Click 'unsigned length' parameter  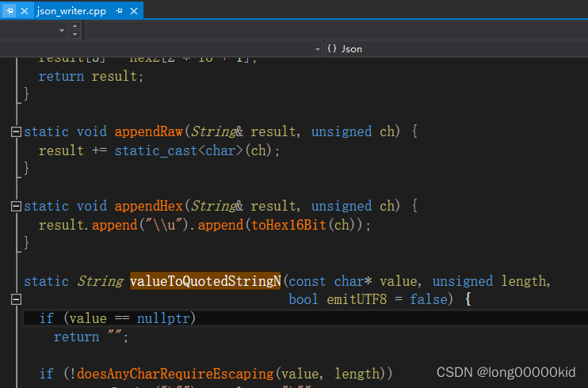tap(489, 281)
